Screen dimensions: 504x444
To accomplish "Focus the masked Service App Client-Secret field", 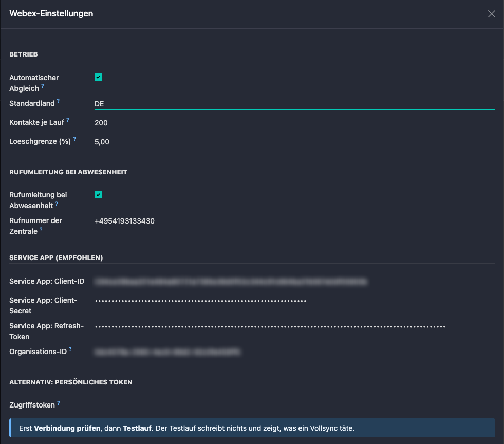I will 295,301.
